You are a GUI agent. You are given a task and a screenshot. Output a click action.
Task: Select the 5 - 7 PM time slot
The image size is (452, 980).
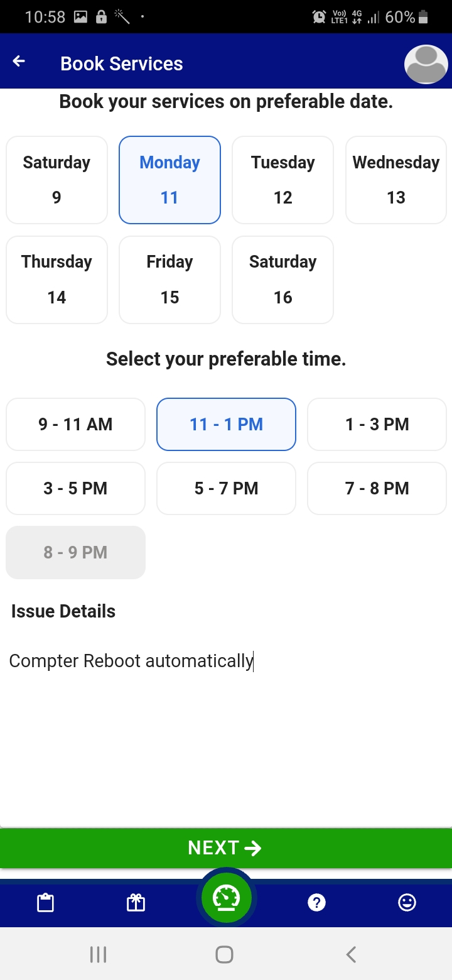(226, 489)
